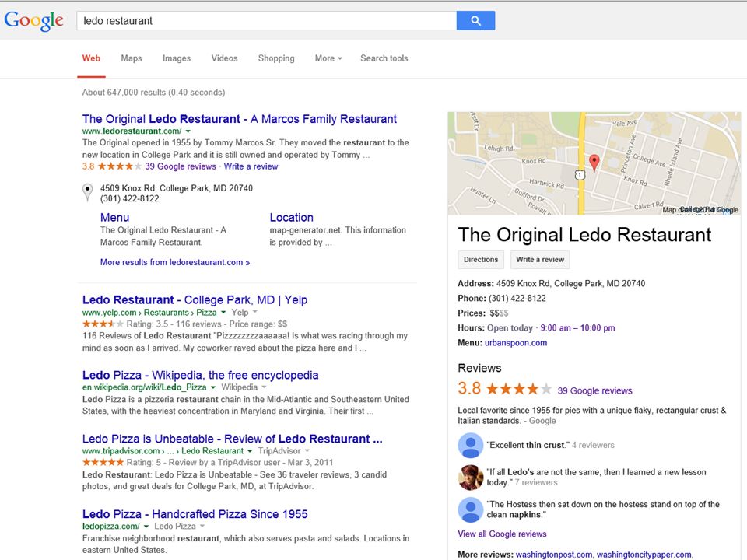The width and height of the screenshot is (747, 560).
Task: Click the reviewer photo beside "If all Ledo's" review
Action: 471,477
